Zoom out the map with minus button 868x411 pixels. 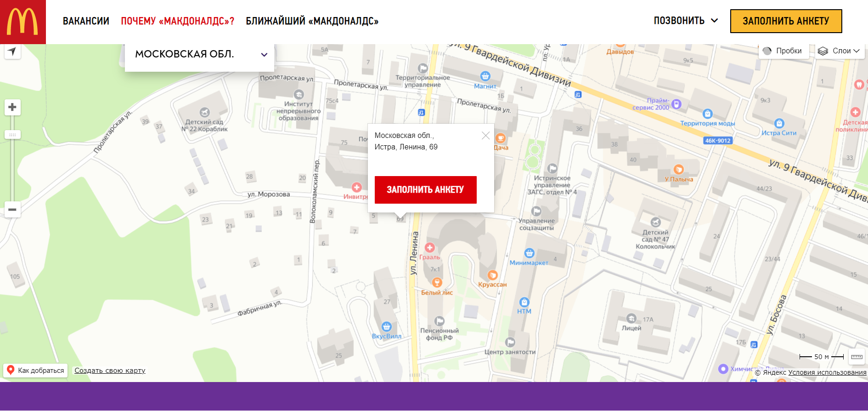[x=12, y=210]
